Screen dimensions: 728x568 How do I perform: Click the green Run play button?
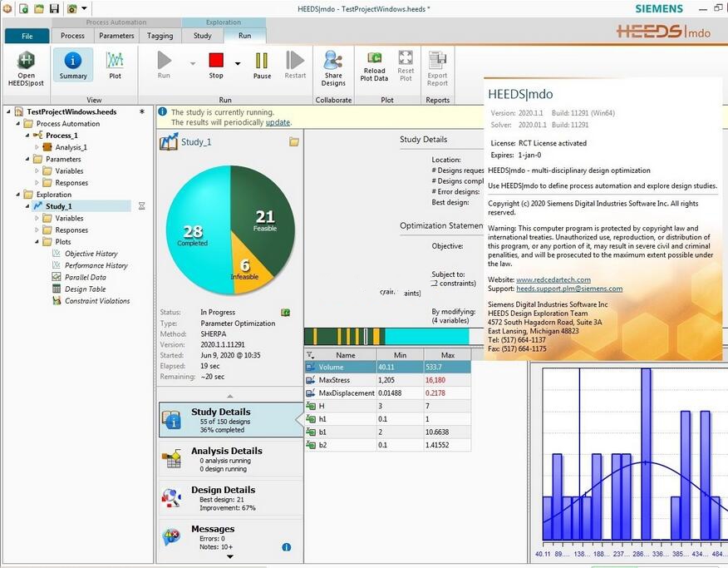pyautogui.click(x=164, y=65)
